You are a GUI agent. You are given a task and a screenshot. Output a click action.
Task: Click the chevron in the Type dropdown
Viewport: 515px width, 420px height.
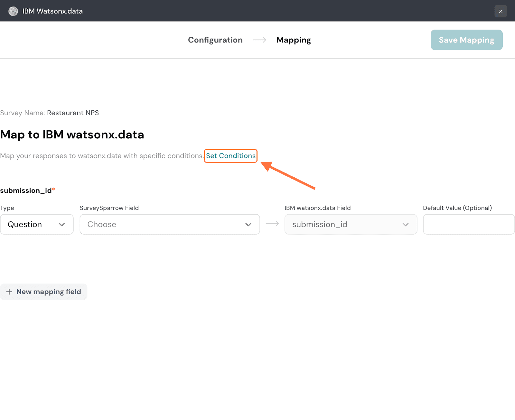(62, 225)
